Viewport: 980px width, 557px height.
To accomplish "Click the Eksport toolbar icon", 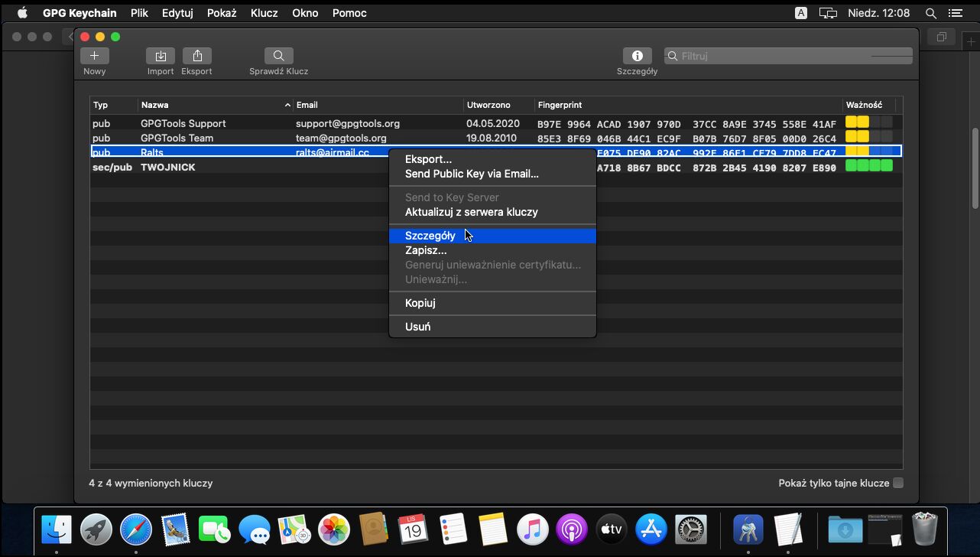I will click(197, 56).
